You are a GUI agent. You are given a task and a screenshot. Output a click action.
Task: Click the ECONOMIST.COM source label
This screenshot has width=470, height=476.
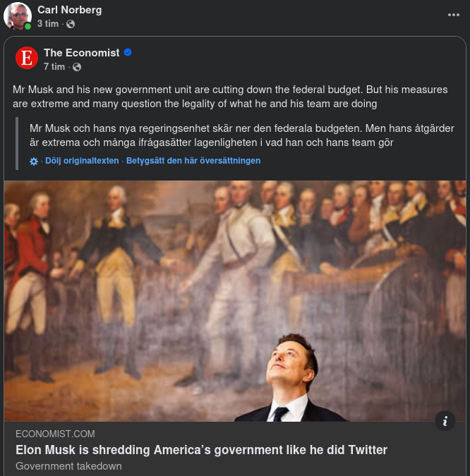[55, 434]
